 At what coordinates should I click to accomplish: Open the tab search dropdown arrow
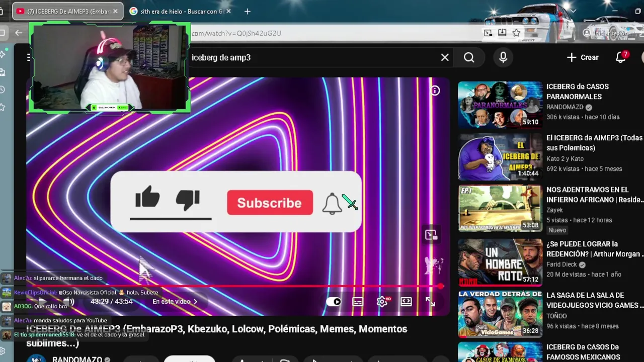[573, 11]
